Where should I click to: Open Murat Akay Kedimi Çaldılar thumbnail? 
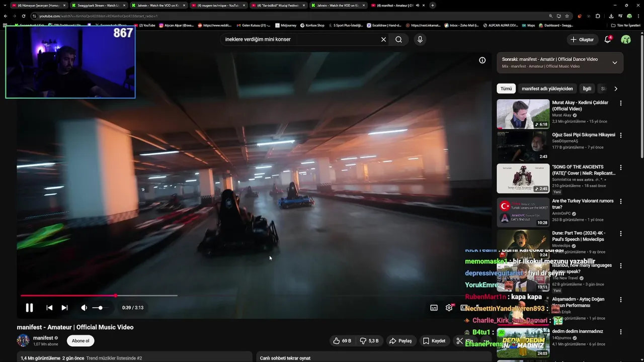pyautogui.click(x=523, y=114)
